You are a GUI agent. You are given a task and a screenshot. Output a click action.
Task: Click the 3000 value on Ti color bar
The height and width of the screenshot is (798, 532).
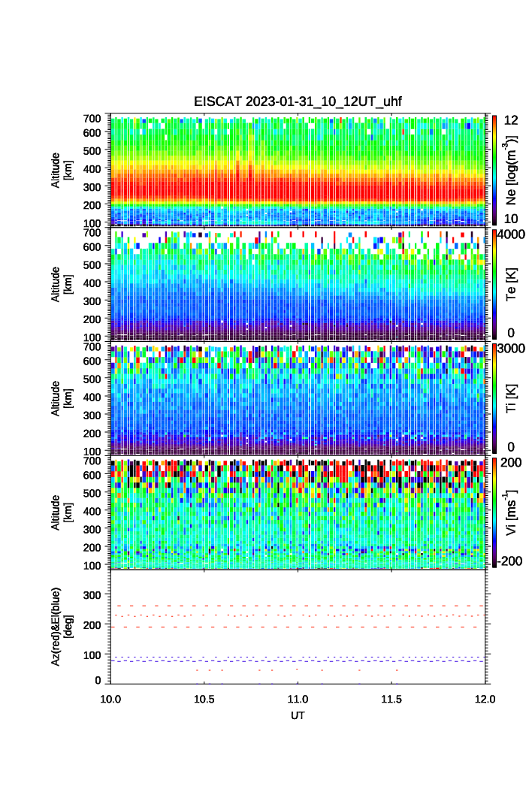click(512, 349)
